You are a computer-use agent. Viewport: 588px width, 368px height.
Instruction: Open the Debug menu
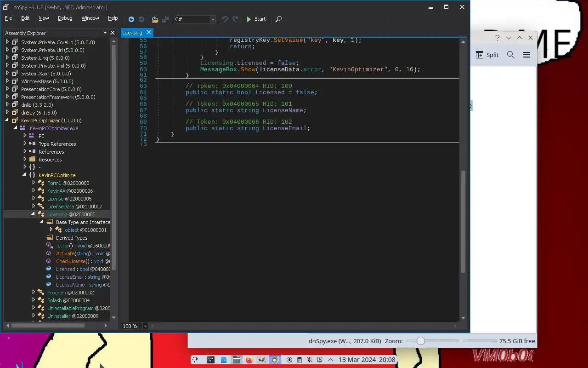click(65, 18)
